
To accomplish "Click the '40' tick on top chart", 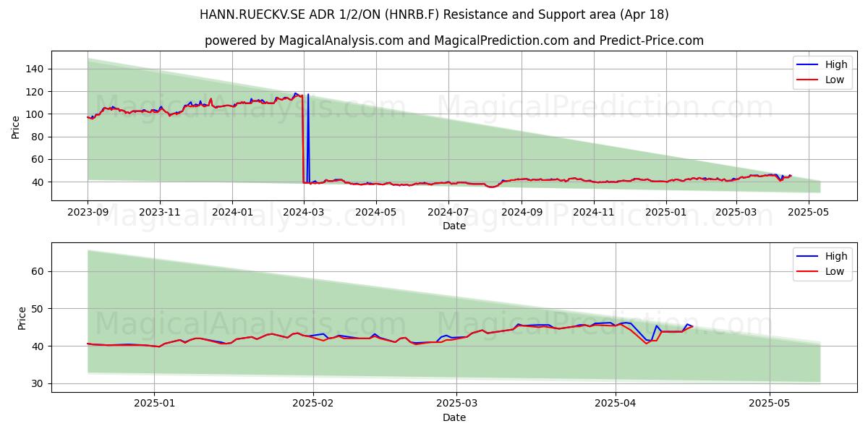I will 38,182.
